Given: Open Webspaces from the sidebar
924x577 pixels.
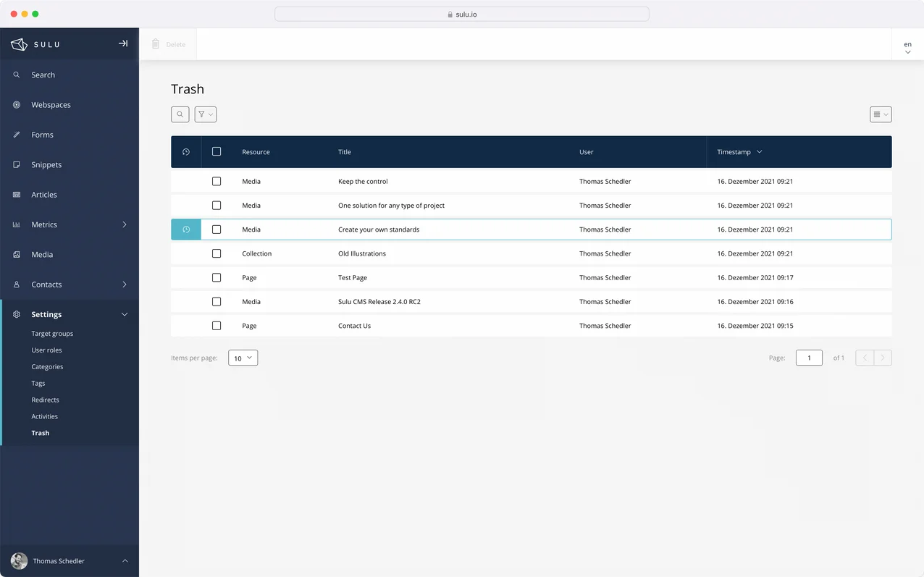Looking at the screenshot, I should [51, 105].
